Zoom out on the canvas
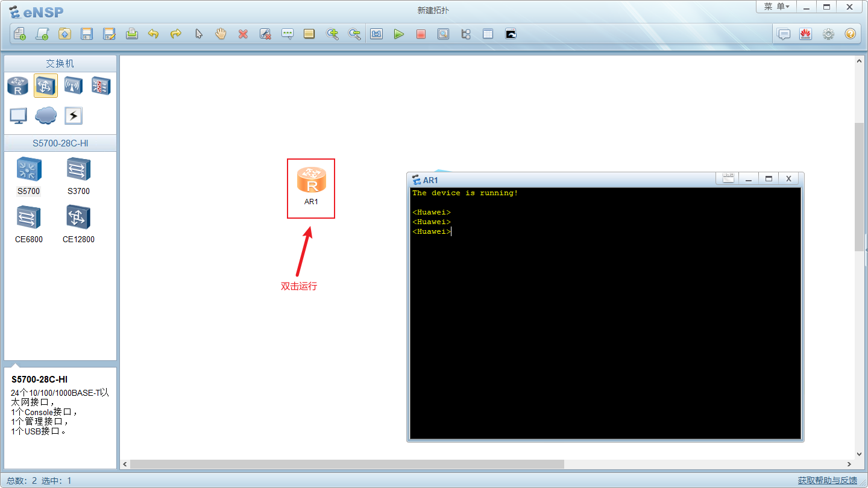Image resolution: width=868 pixels, height=488 pixels. click(x=354, y=34)
